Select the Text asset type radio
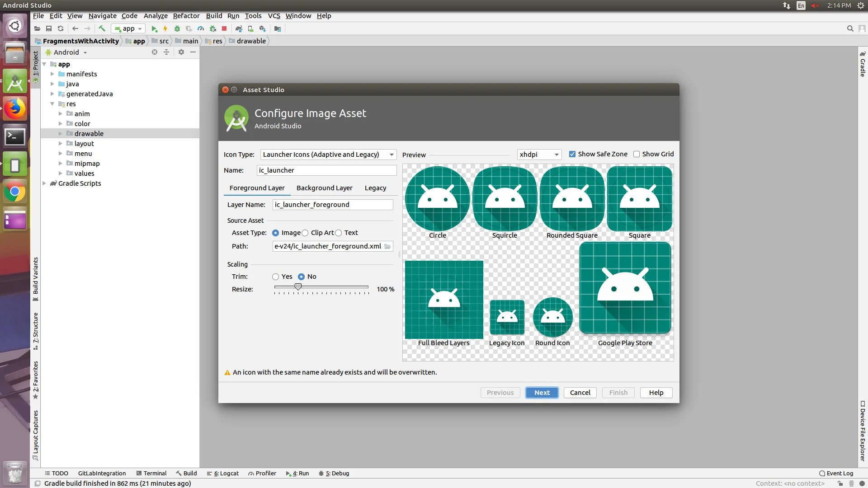868x488 pixels. 339,233
